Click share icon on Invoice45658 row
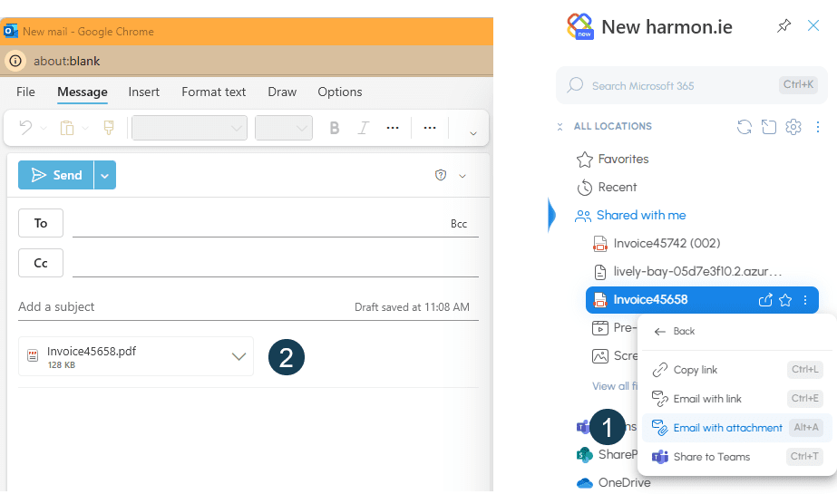The image size is (837, 504). click(765, 300)
